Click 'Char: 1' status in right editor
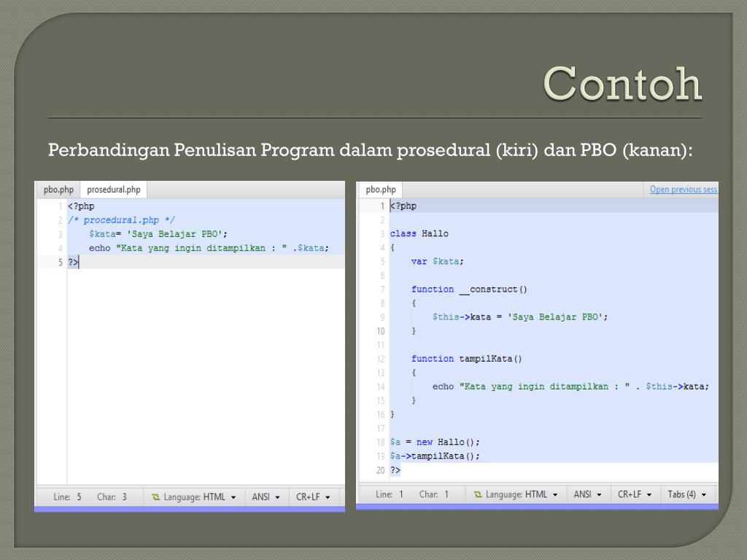The height and width of the screenshot is (560, 747). 434,495
